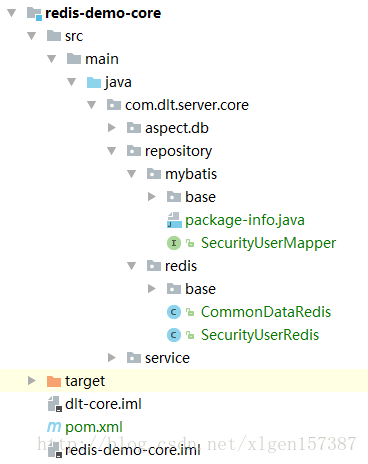This screenshot has width=368, height=464.
Task: Click the main folder icon
Action: 74,59
